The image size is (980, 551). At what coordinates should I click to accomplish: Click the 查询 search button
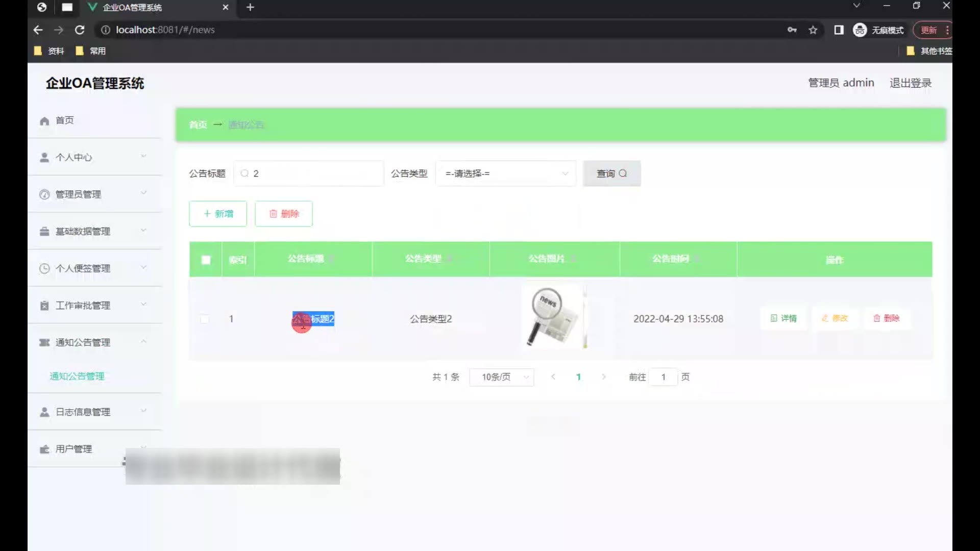click(x=611, y=173)
